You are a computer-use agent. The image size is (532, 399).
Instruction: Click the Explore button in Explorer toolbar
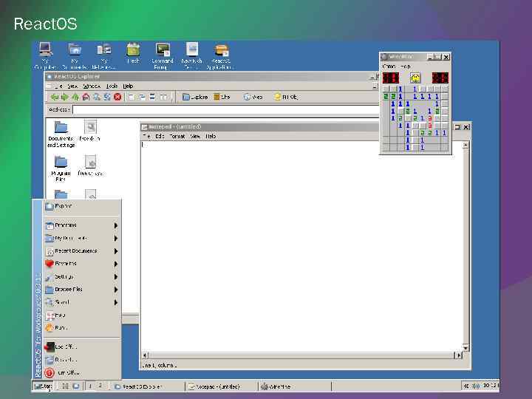click(195, 97)
